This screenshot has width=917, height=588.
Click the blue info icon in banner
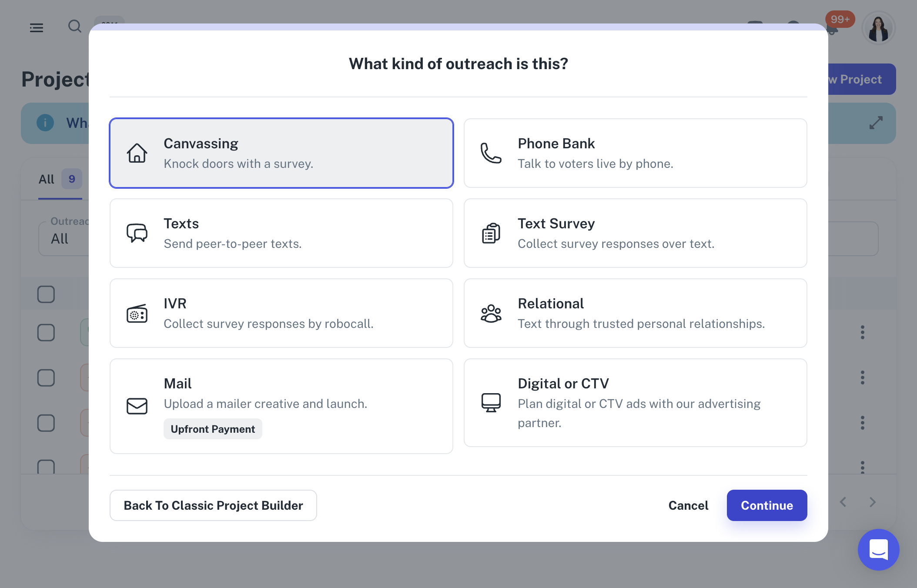45,123
